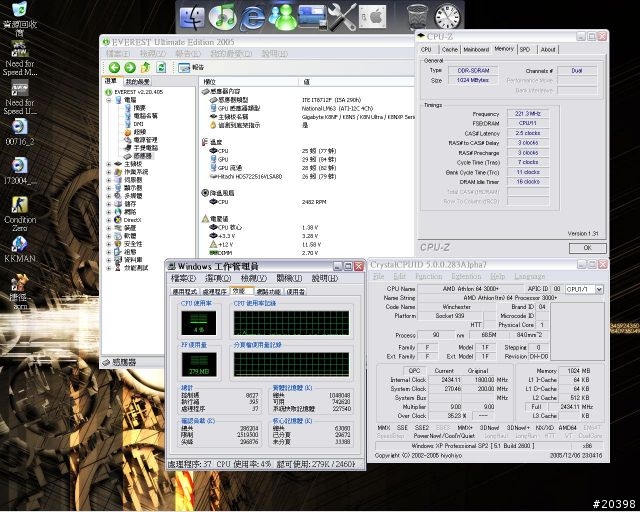Open the Language menu in CrystalCPUID

click(x=529, y=276)
